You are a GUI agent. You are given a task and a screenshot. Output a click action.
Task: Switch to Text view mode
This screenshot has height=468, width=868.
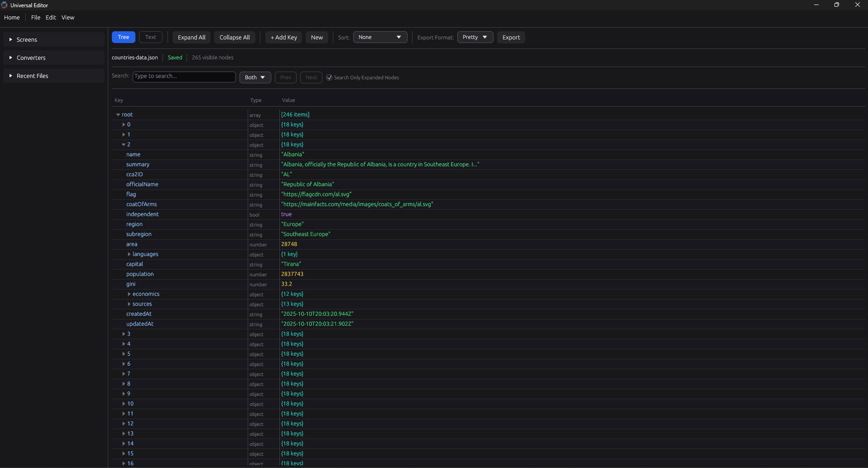pos(151,37)
